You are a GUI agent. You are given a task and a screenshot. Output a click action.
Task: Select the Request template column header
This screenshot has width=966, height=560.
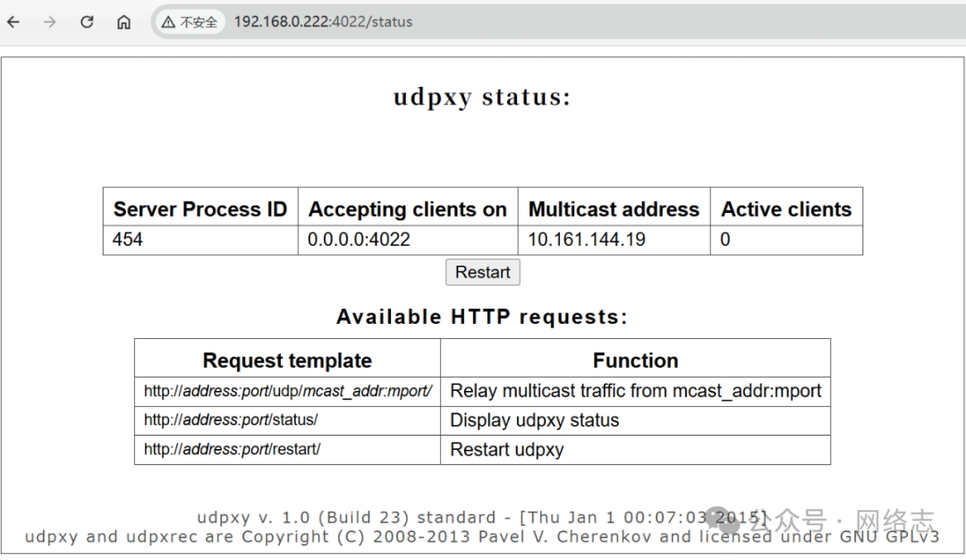tap(287, 360)
